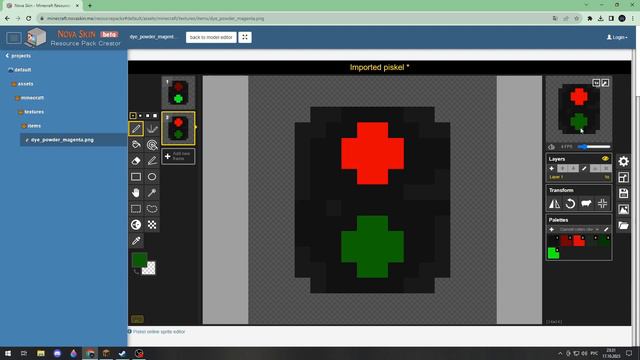Select the Move hand tool
This screenshot has width=640, height=360.
(x=136, y=193)
